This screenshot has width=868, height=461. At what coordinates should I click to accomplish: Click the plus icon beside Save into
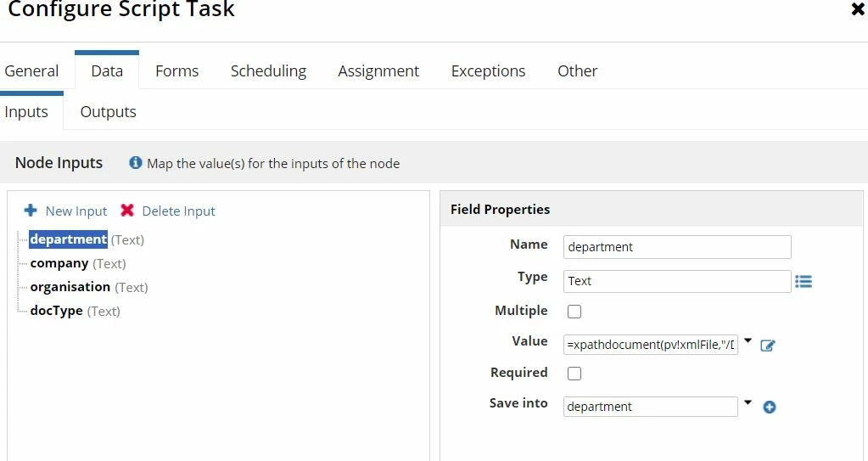tap(770, 408)
